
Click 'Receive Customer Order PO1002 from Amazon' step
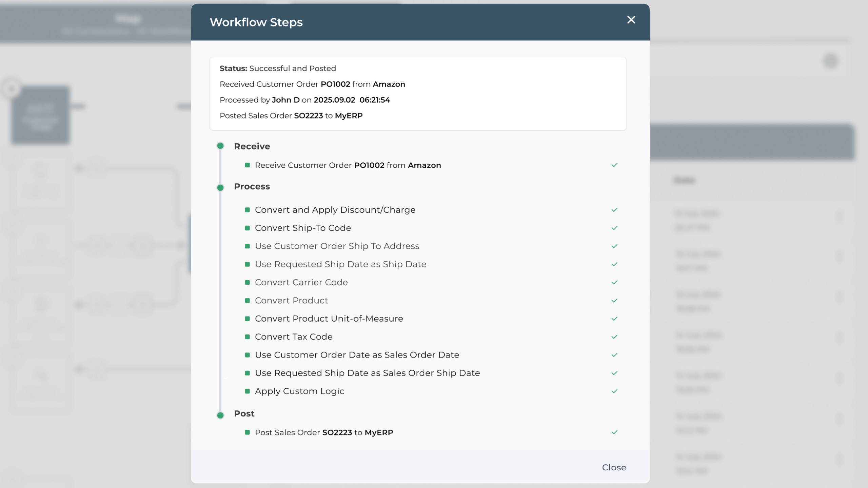(348, 165)
